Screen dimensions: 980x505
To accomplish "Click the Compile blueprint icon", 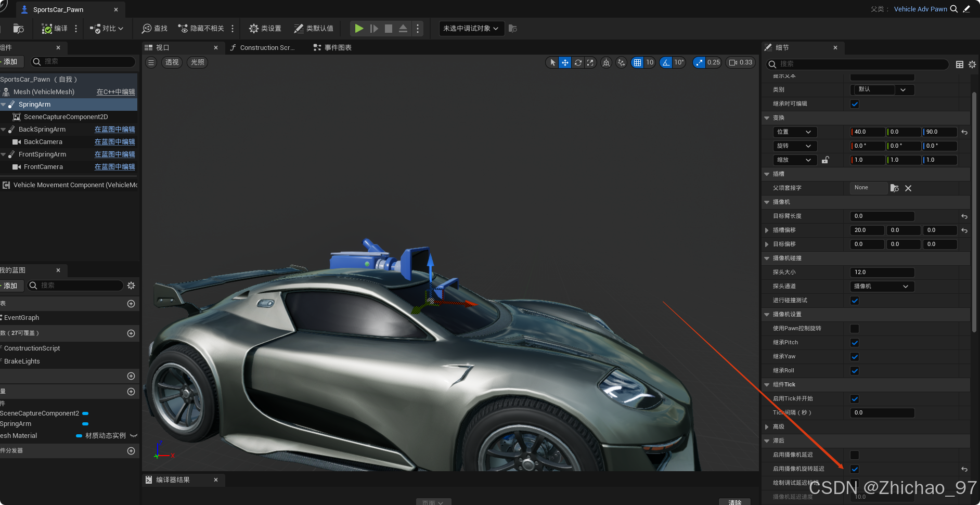I will tap(47, 29).
